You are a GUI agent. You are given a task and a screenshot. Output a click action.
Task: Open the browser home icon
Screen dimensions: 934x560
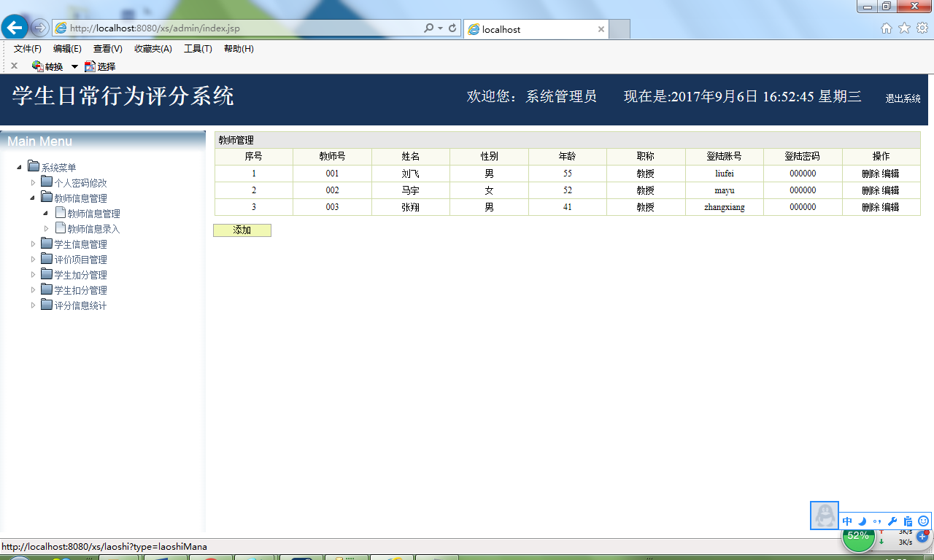[x=887, y=28]
